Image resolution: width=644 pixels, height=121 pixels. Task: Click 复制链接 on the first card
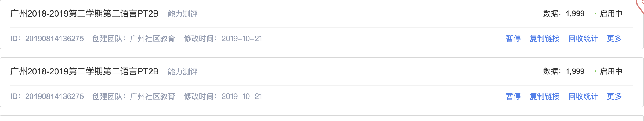coord(544,39)
